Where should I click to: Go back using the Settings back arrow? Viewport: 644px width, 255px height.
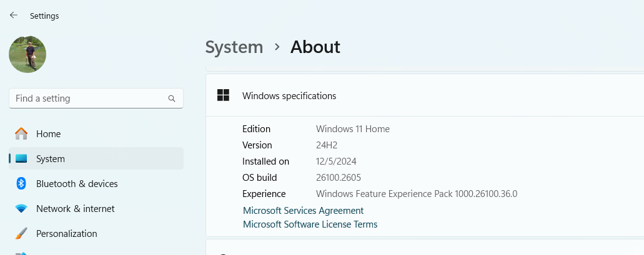(x=14, y=15)
